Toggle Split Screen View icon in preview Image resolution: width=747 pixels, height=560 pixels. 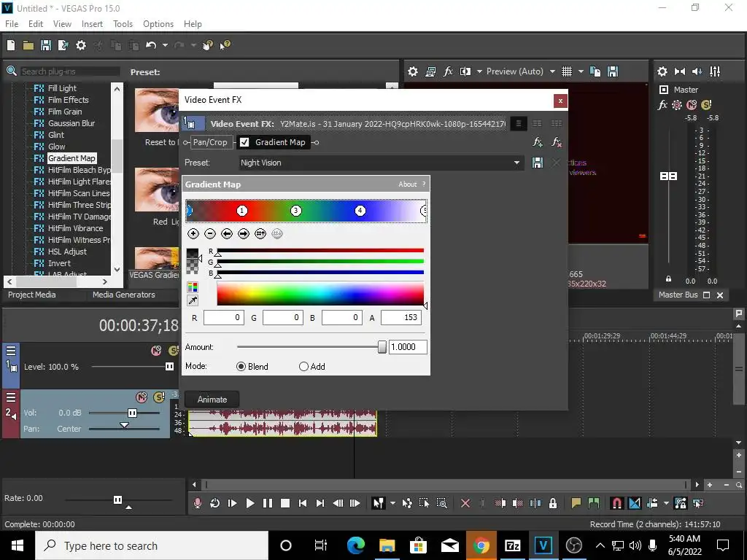(465, 71)
